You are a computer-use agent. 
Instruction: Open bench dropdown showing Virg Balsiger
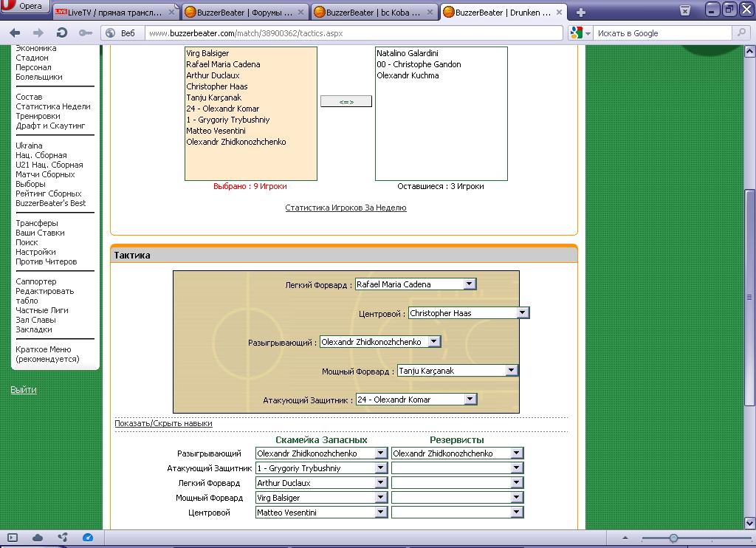click(x=322, y=498)
